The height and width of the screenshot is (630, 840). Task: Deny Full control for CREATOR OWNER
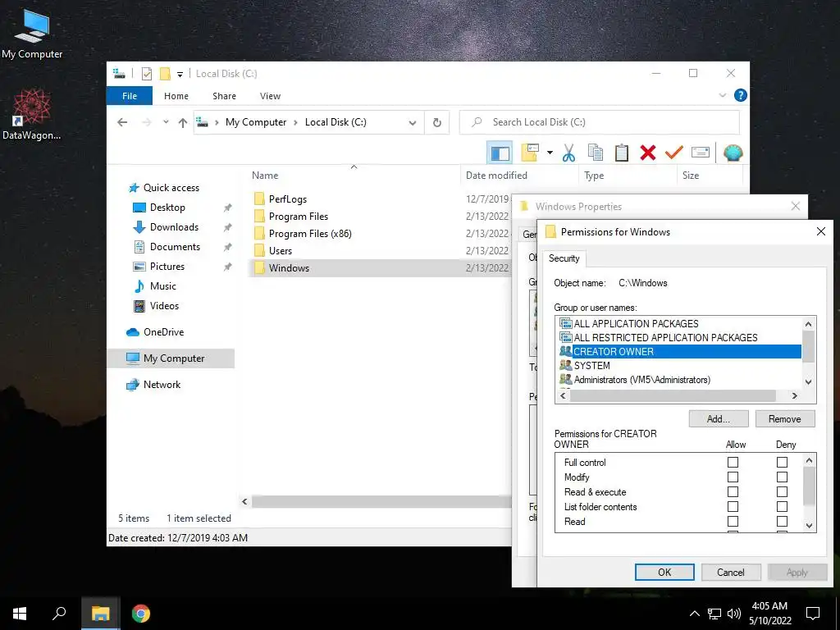(x=782, y=462)
